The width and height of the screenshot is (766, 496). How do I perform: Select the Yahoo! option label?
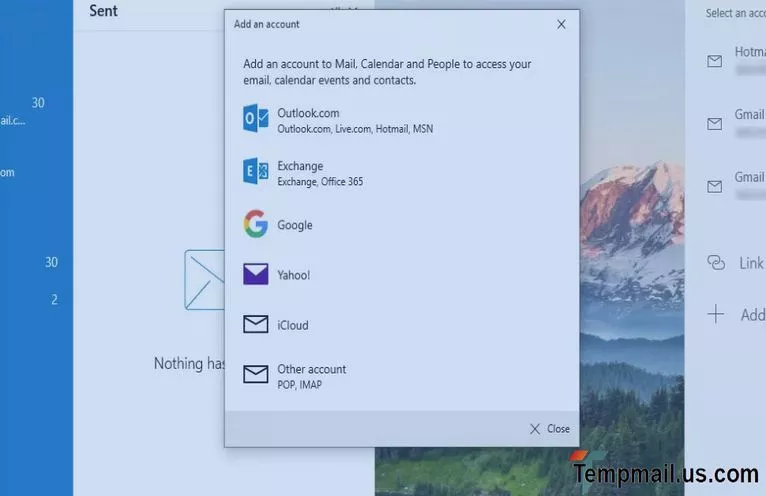click(293, 275)
